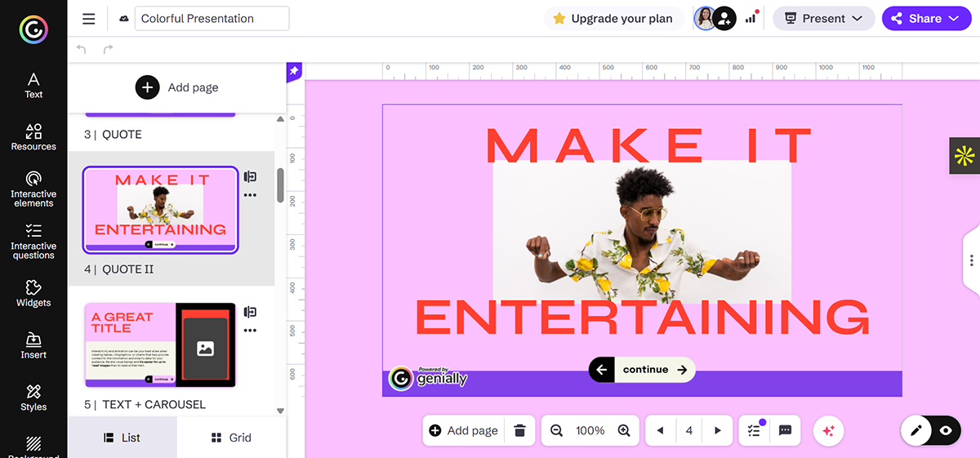980x458 pixels.
Task: Click Upgrade your plan button
Action: coord(612,18)
